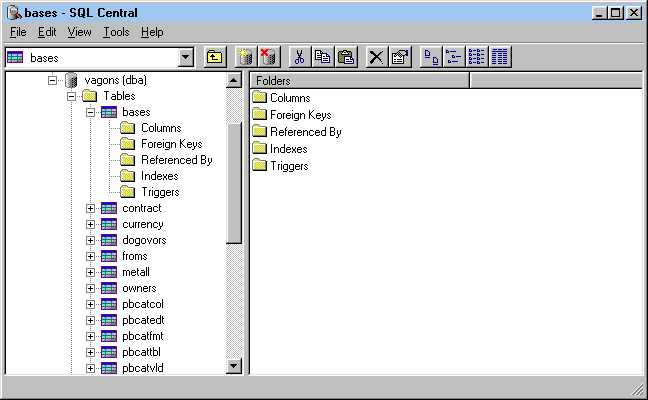Click the metall table icon
Image resolution: width=648 pixels, height=400 pixels.
pyautogui.click(x=109, y=272)
